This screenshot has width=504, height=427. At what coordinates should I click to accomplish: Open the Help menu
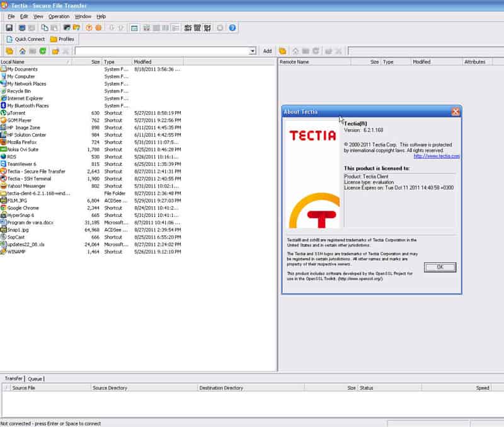[x=101, y=16]
